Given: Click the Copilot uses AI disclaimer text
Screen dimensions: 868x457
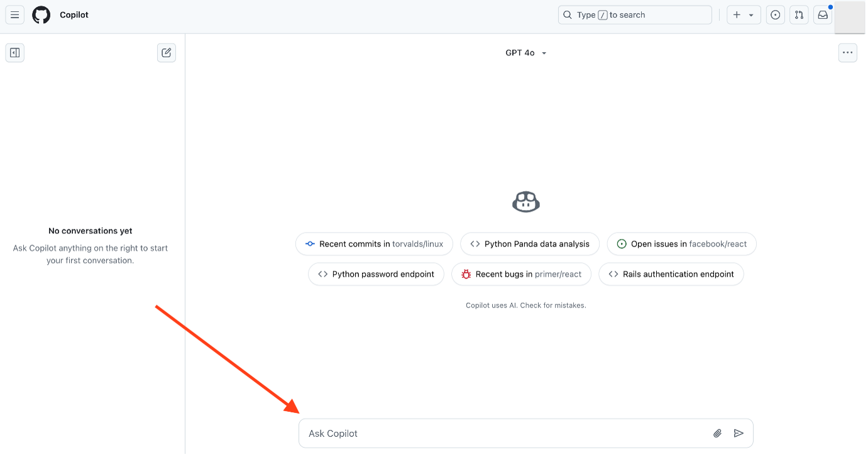Looking at the screenshot, I should 526,306.
